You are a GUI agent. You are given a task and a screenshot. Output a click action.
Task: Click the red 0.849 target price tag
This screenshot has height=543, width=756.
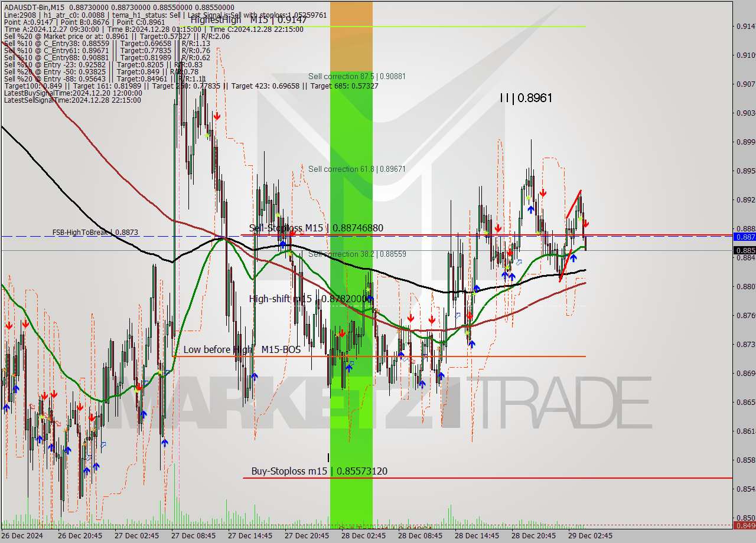[x=744, y=525]
